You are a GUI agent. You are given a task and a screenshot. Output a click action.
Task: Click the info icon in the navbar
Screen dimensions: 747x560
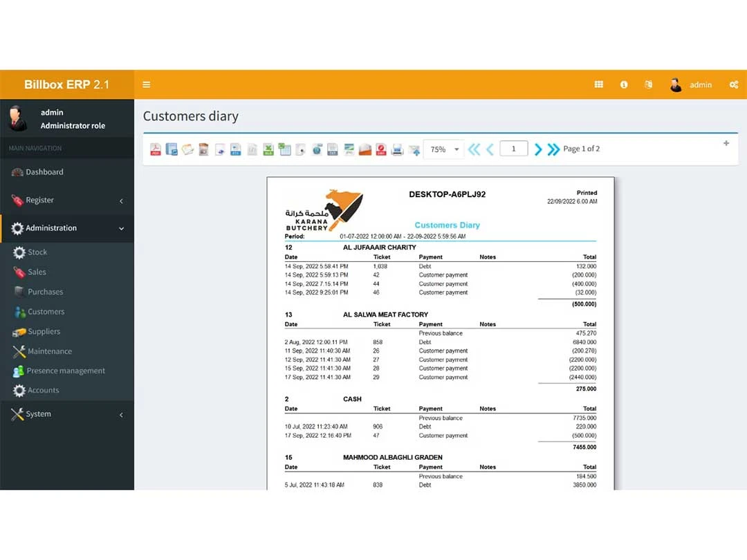click(x=624, y=84)
